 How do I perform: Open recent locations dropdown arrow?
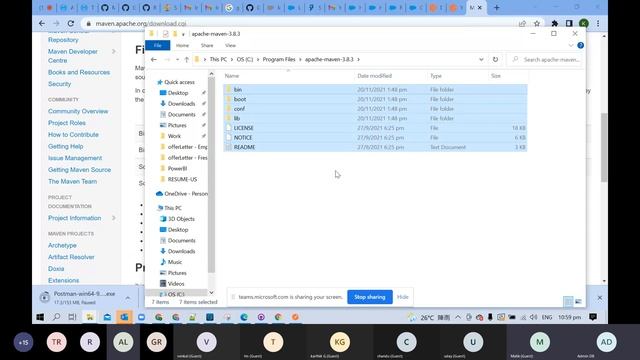(x=177, y=60)
